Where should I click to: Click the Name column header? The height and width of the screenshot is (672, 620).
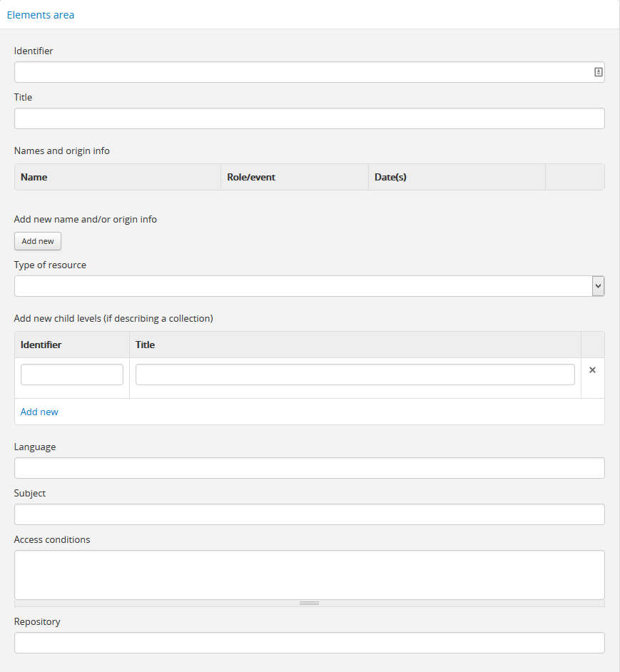(x=34, y=177)
